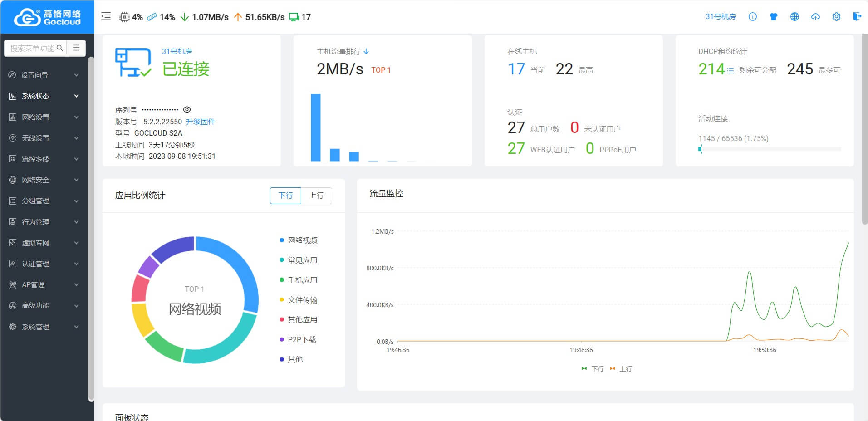This screenshot has width=868, height=421.
Task: Toggle 文件传输 legend entry
Action: 298,300
